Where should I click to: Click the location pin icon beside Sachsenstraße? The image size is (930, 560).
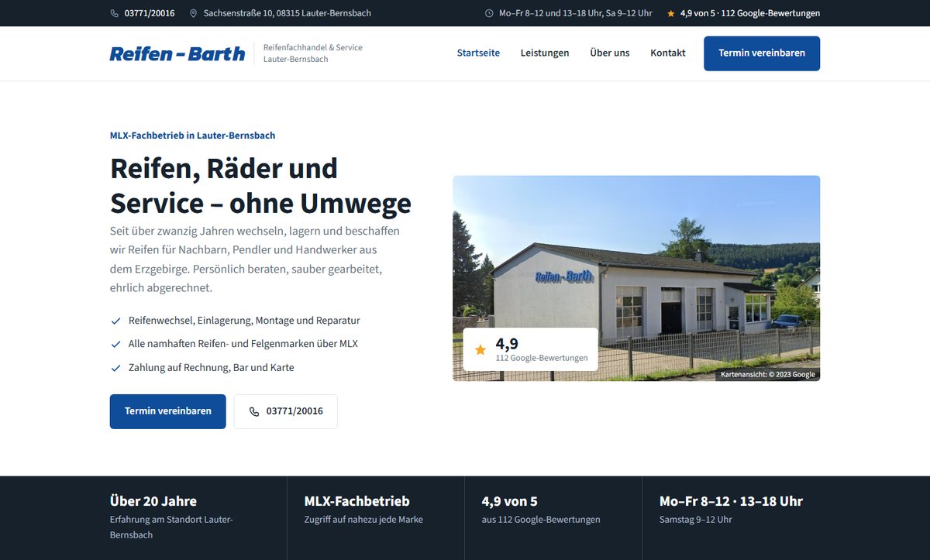(194, 13)
